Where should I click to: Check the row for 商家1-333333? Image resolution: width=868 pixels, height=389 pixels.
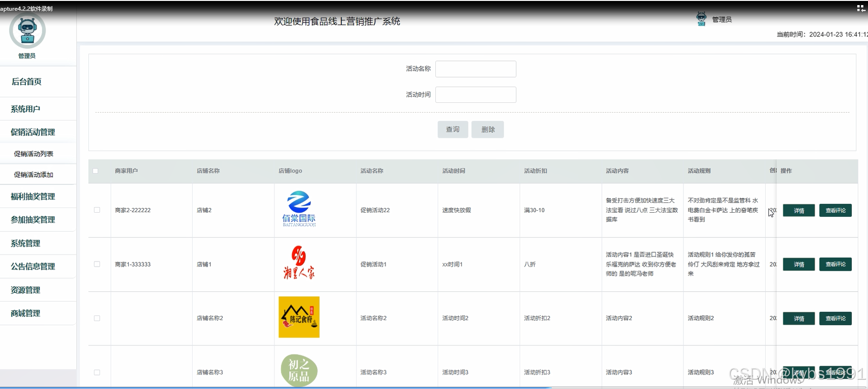point(97,264)
